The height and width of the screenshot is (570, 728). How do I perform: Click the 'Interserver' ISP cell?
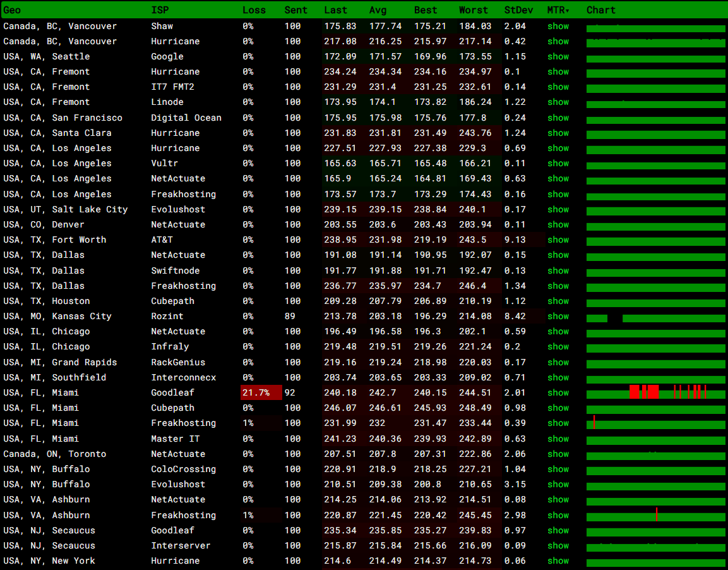point(181,546)
